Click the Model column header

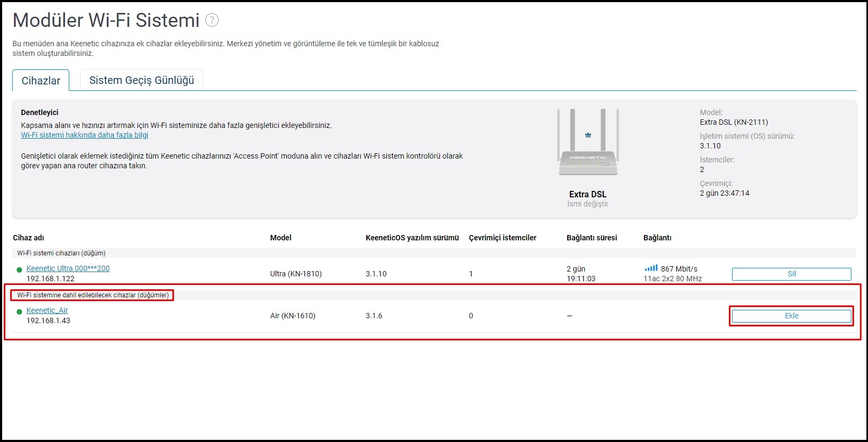(281, 238)
